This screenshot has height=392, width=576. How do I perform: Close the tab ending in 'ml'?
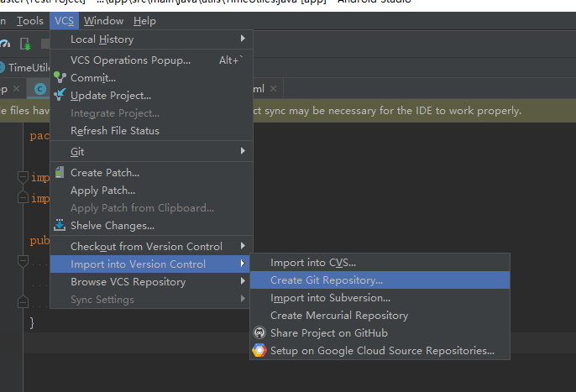point(274,88)
